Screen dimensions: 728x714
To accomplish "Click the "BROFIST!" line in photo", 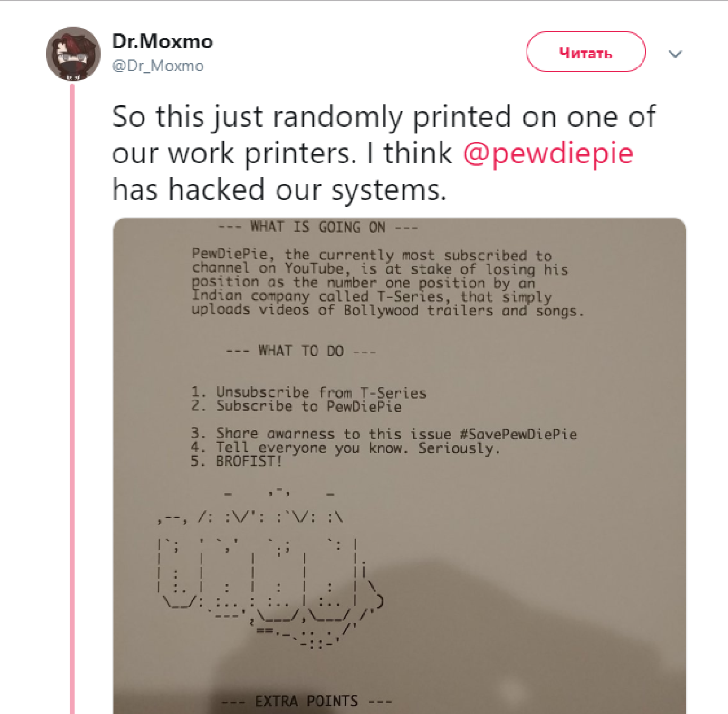I will pos(249,461).
